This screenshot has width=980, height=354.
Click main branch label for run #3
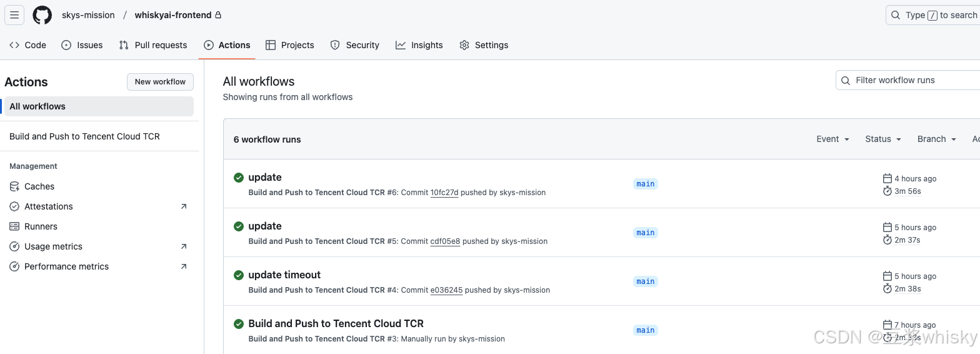(646, 330)
